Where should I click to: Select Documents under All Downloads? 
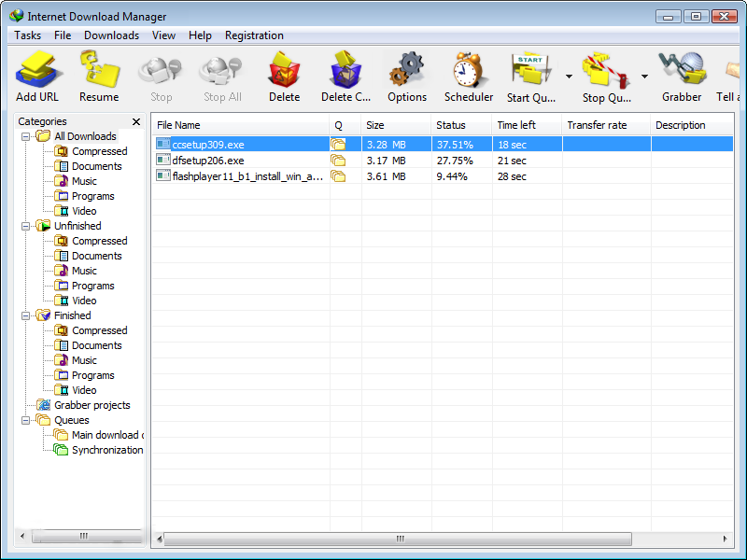[97, 166]
